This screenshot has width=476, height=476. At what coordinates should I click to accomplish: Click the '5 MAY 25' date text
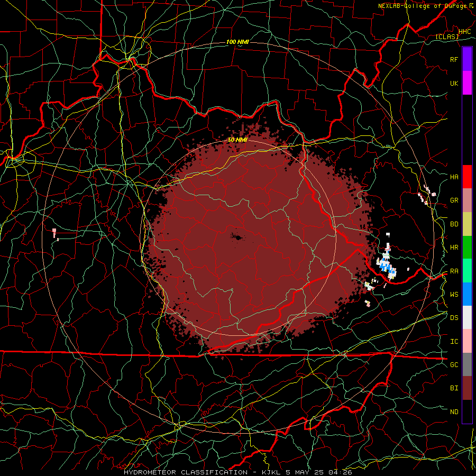pyautogui.click(x=305, y=472)
